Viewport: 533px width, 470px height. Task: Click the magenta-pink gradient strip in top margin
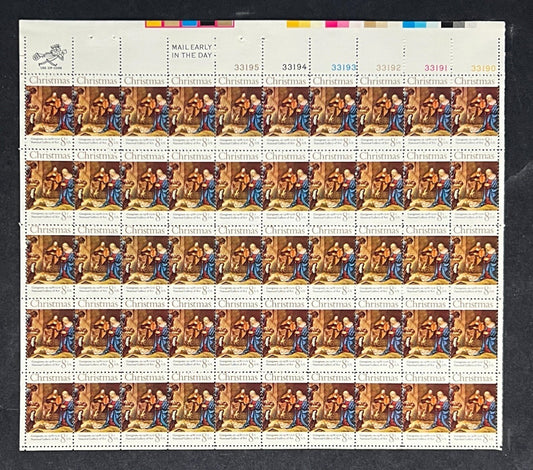[343, 24]
